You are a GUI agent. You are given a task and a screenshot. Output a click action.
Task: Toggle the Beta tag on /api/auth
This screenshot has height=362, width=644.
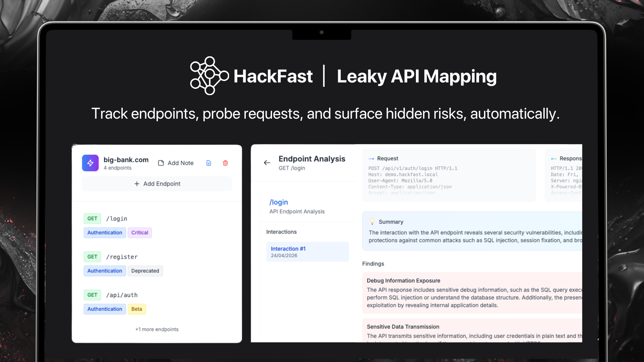point(137,309)
